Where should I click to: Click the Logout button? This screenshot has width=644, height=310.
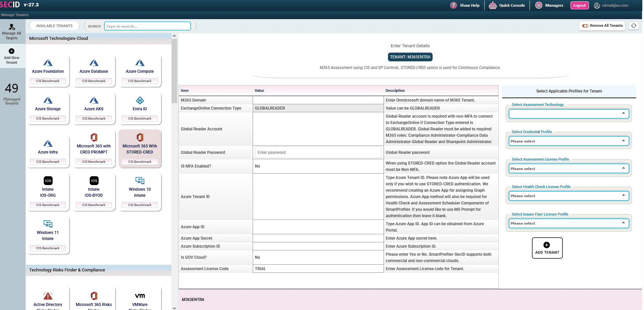tap(580, 5)
